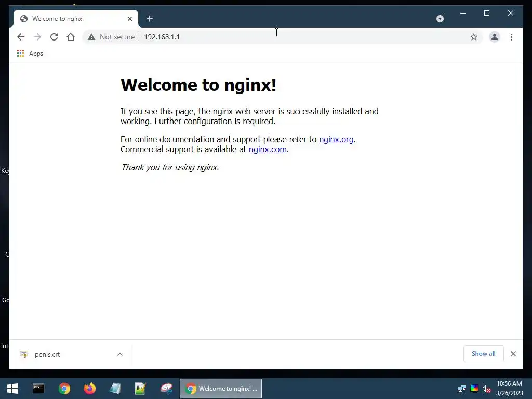Viewport: 532px width, 399px height.
Task: Expand the download item options chevron
Action: (120, 354)
